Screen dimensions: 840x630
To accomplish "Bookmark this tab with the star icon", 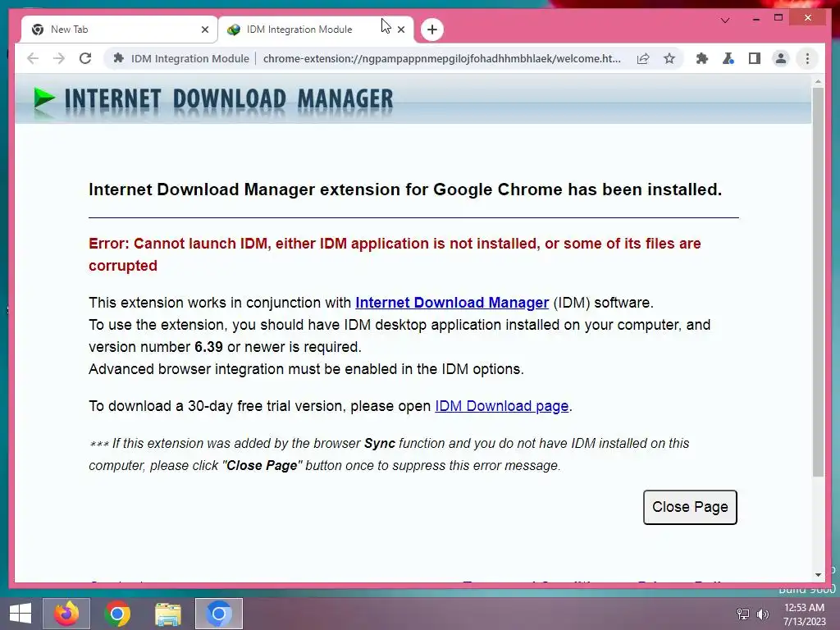I will coord(669,58).
